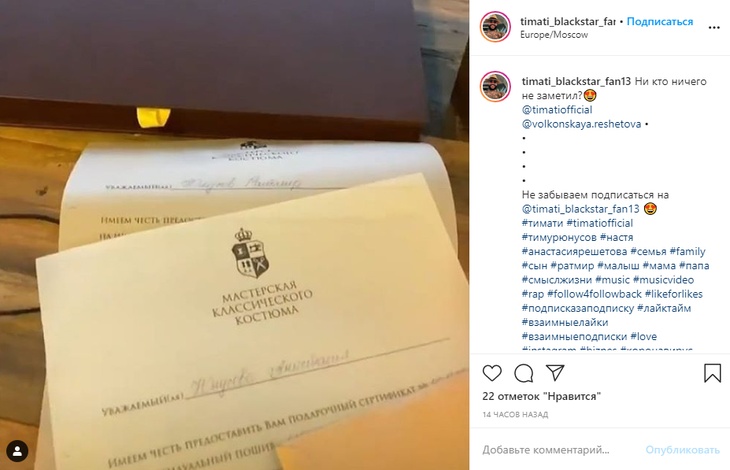
Task: Save post with bookmark icon
Action: coord(712,373)
